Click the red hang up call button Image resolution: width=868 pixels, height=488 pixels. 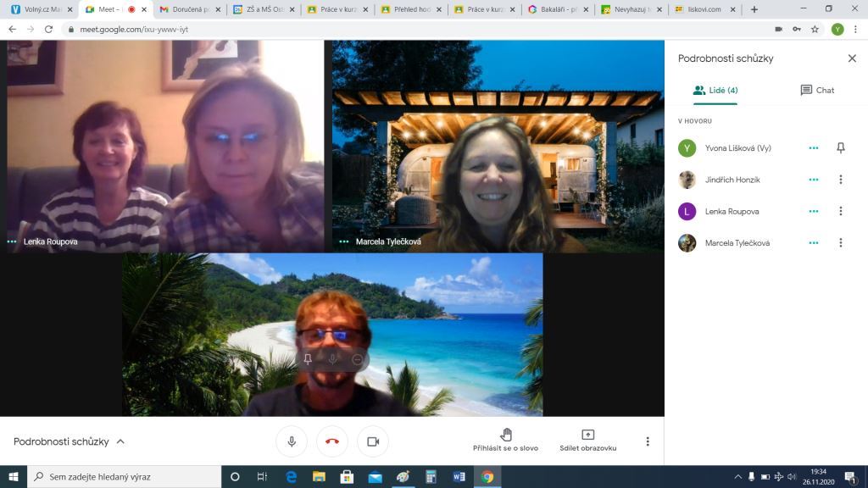coord(332,441)
